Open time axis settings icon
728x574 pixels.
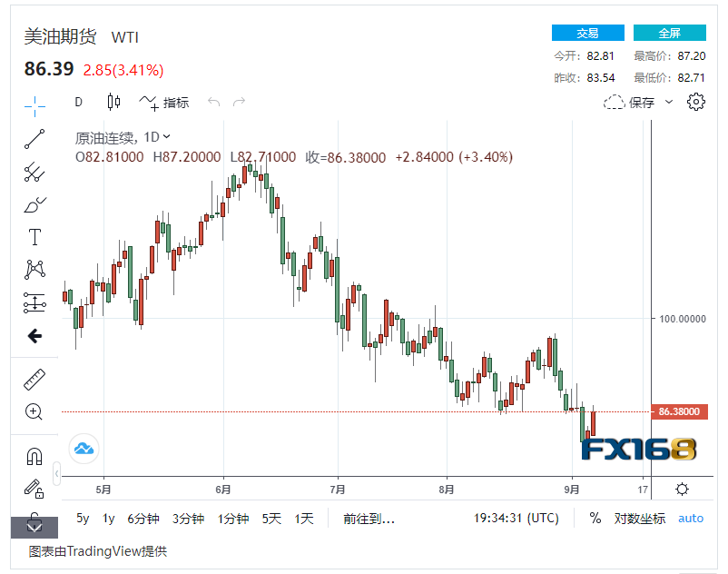tap(682, 489)
